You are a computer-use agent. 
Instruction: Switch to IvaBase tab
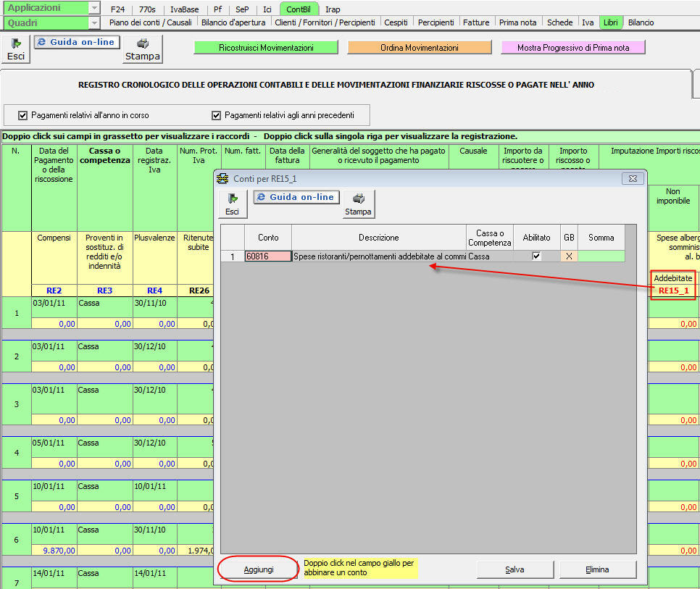pyautogui.click(x=184, y=9)
